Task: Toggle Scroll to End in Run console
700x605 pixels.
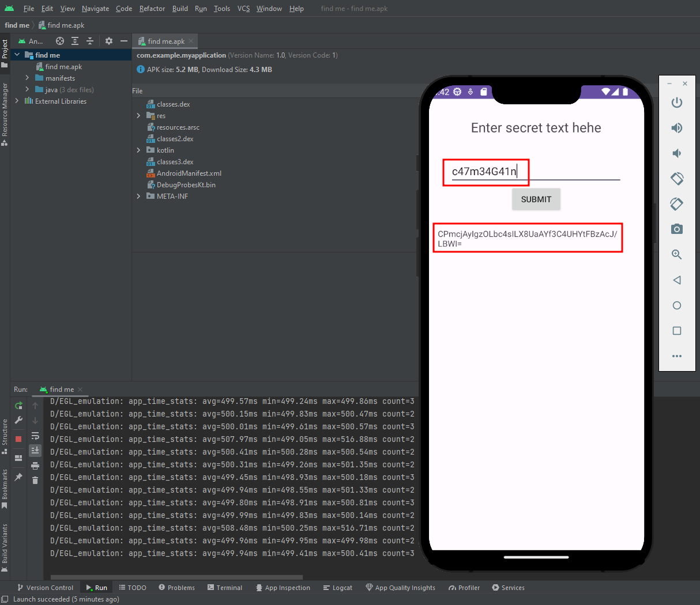Action: (35, 450)
